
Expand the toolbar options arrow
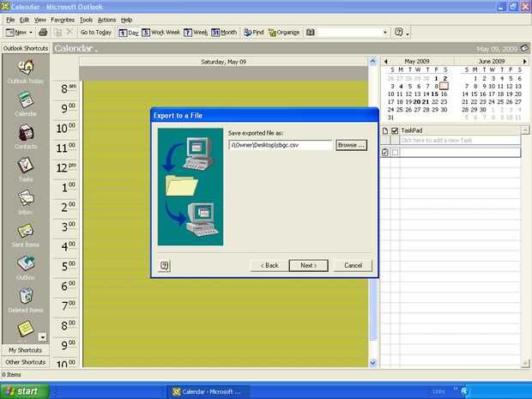[x=408, y=33]
